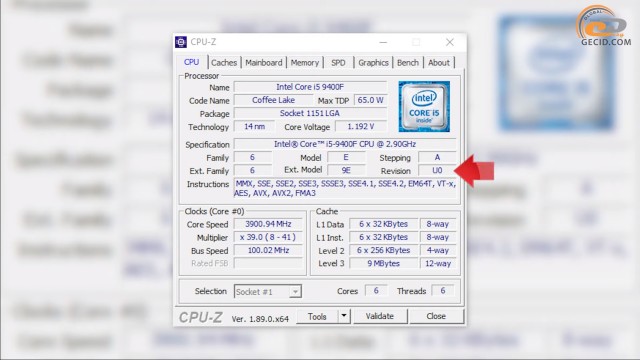This screenshot has height=360, width=640.
Task: Click the Ext. Model value 9E
Action: point(346,170)
